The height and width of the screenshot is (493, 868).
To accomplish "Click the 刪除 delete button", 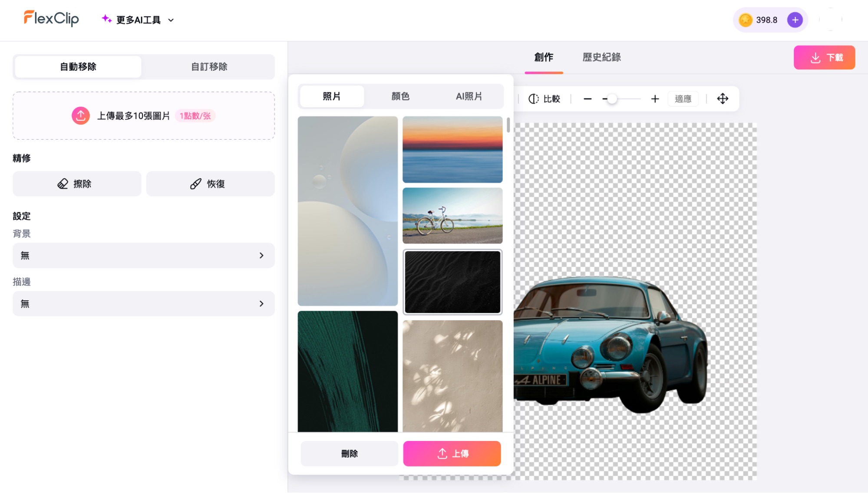I will click(349, 454).
